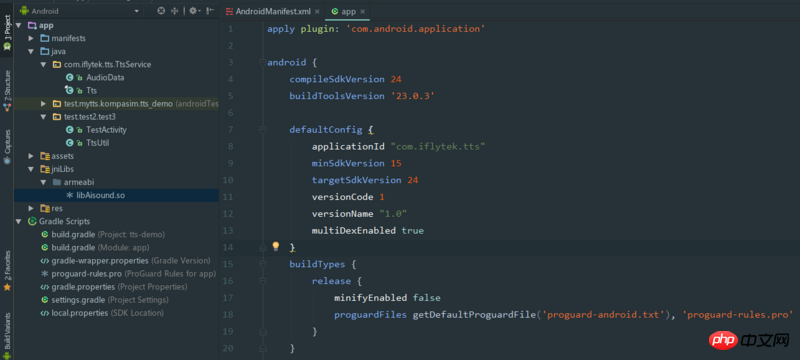The image size is (800, 360).
Task: Click the armeabi folder icon
Action: [57, 182]
